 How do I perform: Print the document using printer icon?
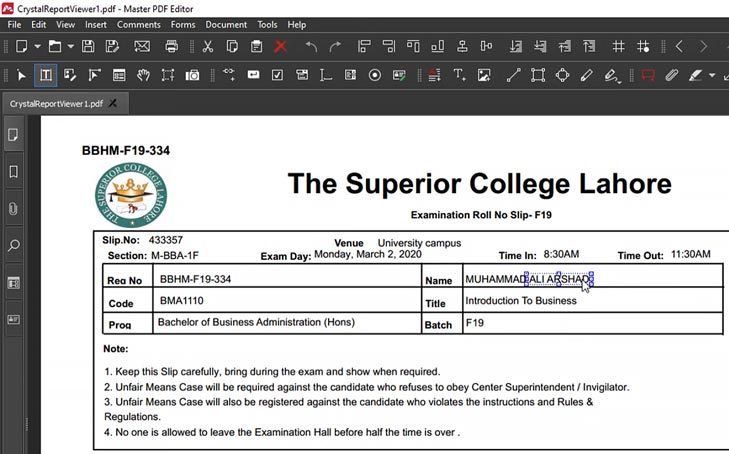(x=172, y=46)
